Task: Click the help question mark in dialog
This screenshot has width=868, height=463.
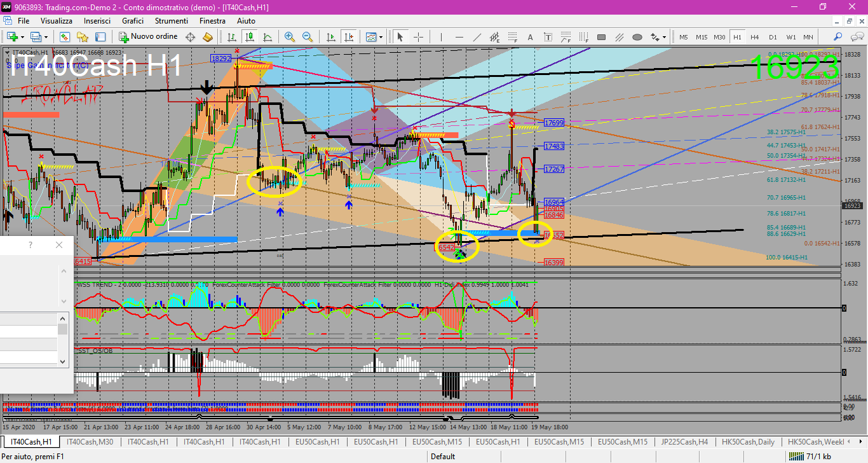Action: tap(31, 245)
